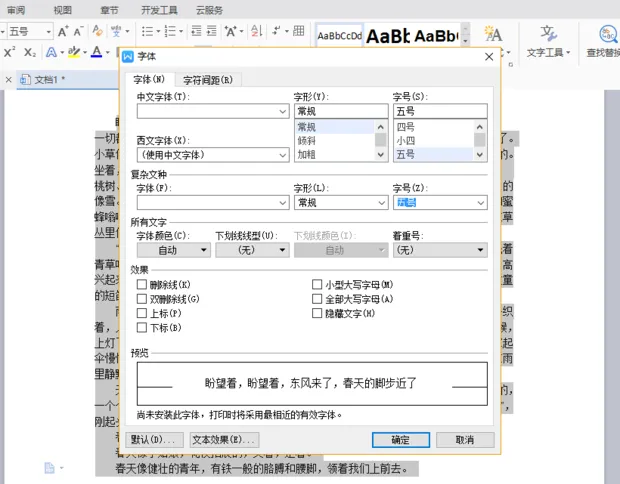Check the All caps (全部大写字母) box

click(x=317, y=299)
